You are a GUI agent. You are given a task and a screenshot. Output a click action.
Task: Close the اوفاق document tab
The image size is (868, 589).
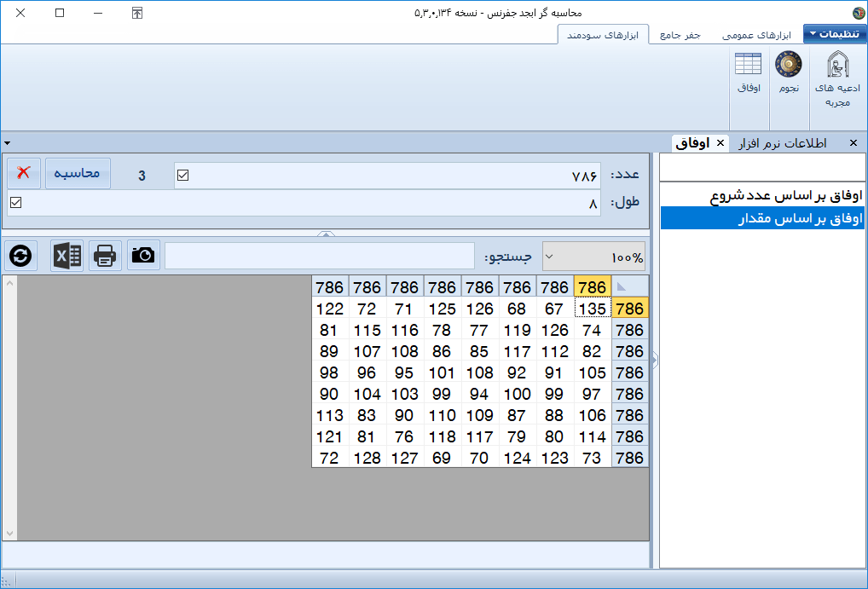coord(720,143)
